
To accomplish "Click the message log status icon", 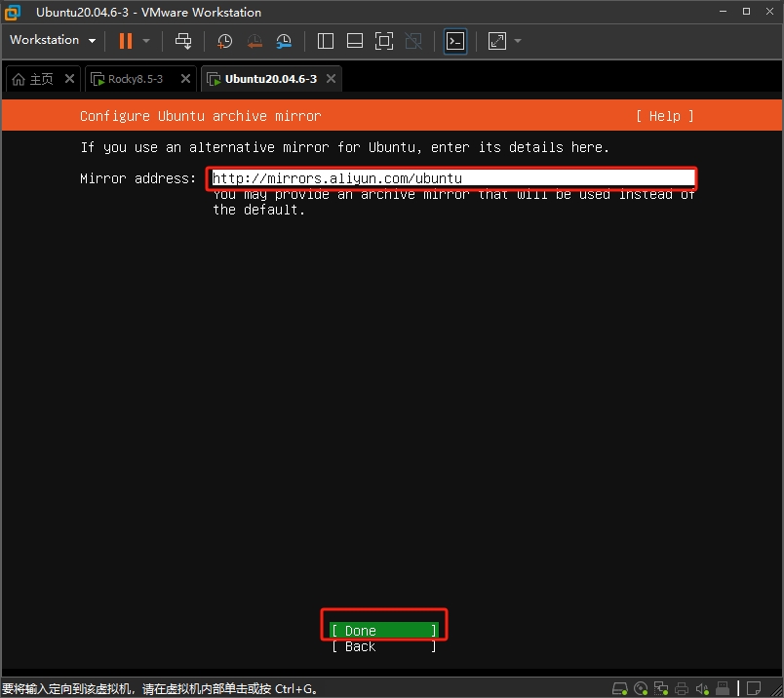I will coord(754,689).
